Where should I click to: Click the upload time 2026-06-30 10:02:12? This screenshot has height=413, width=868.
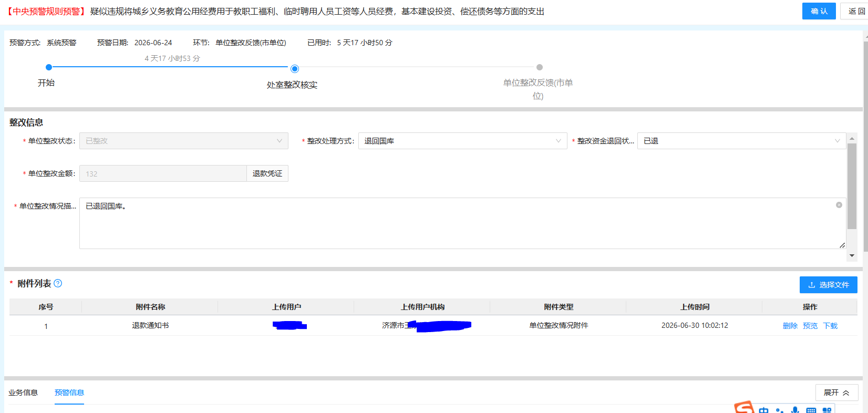click(x=695, y=325)
